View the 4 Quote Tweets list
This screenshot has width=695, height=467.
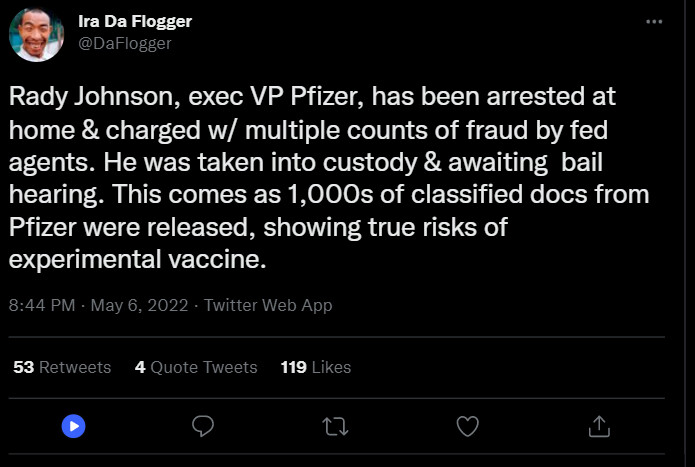tap(196, 367)
